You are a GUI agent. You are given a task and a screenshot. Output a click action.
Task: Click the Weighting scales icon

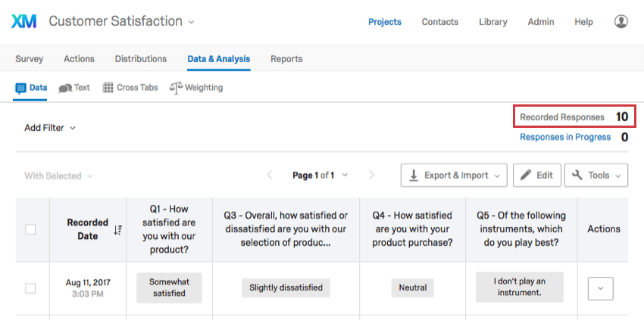[176, 88]
